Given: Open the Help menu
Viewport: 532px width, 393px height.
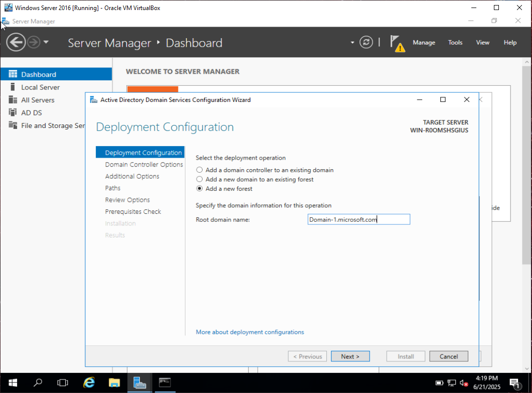Looking at the screenshot, I should pos(510,43).
